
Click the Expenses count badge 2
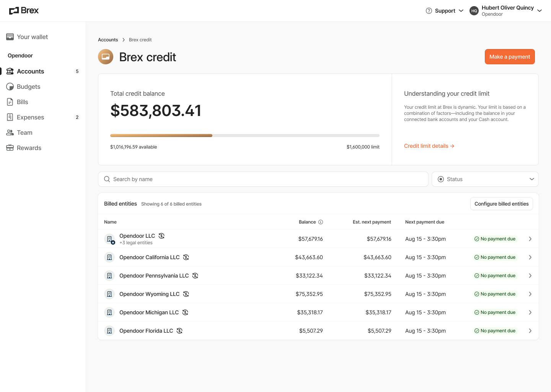click(77, 117)
